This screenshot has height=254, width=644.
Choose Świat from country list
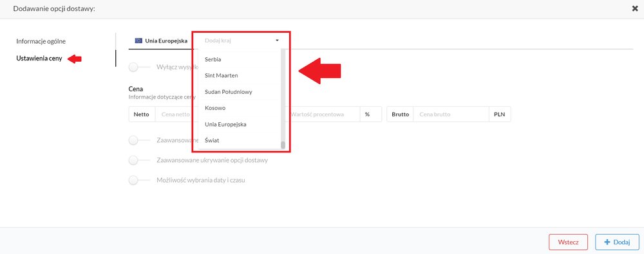coord(239,140)
